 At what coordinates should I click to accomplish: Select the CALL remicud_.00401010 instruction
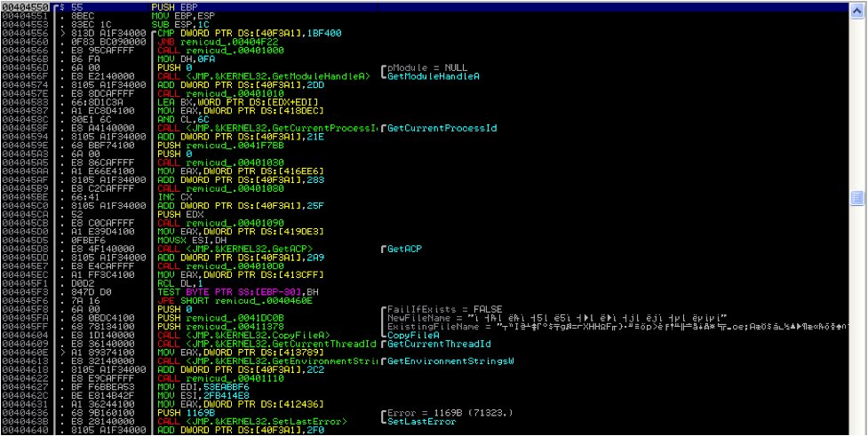[x=221, y=93]
